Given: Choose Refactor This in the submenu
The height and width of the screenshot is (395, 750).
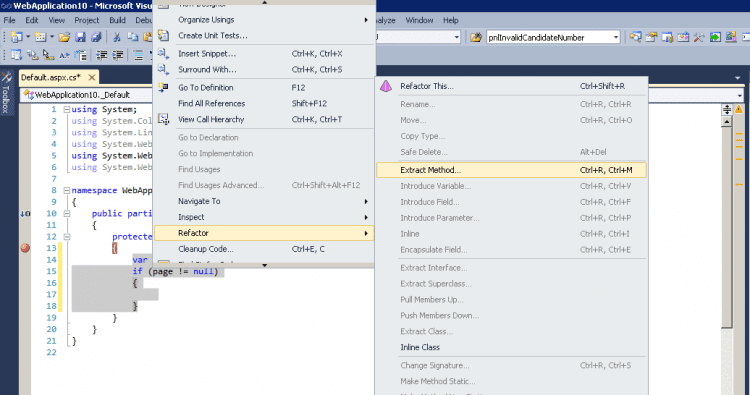Looking at the screenshot, I should tap(511, 86).
